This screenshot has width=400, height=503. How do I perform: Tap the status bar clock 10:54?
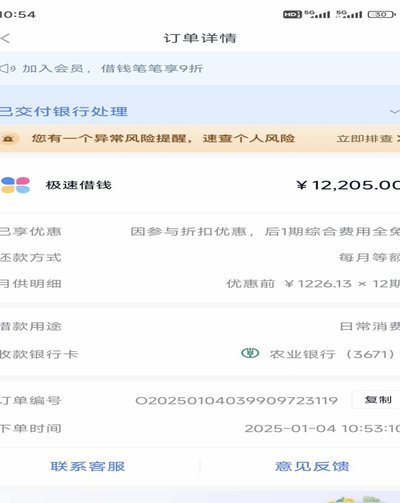pyautogui.click(x=17, y=15)
